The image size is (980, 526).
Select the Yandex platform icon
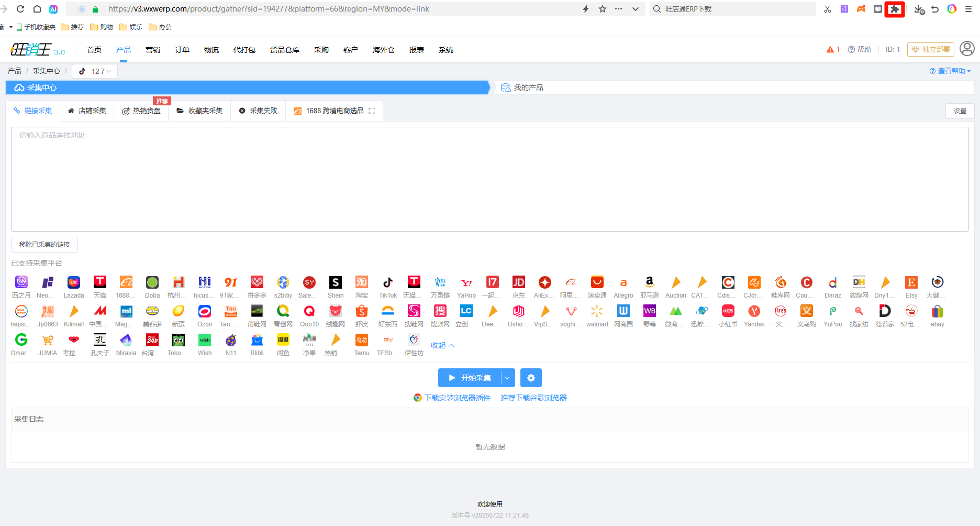coord(754,311)
